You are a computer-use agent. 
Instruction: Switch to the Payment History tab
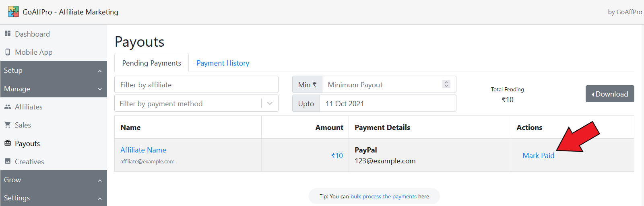click(223, 63)
